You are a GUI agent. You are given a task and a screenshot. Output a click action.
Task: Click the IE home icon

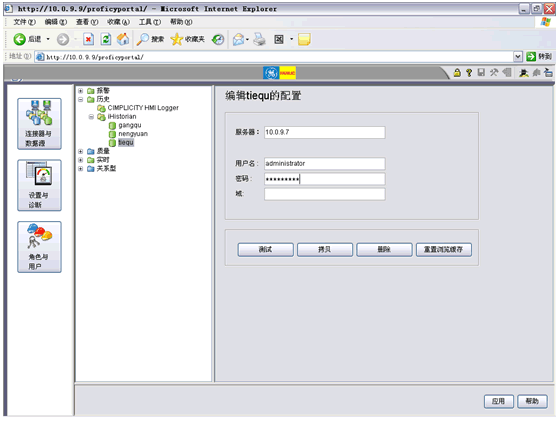coord(123,39)
